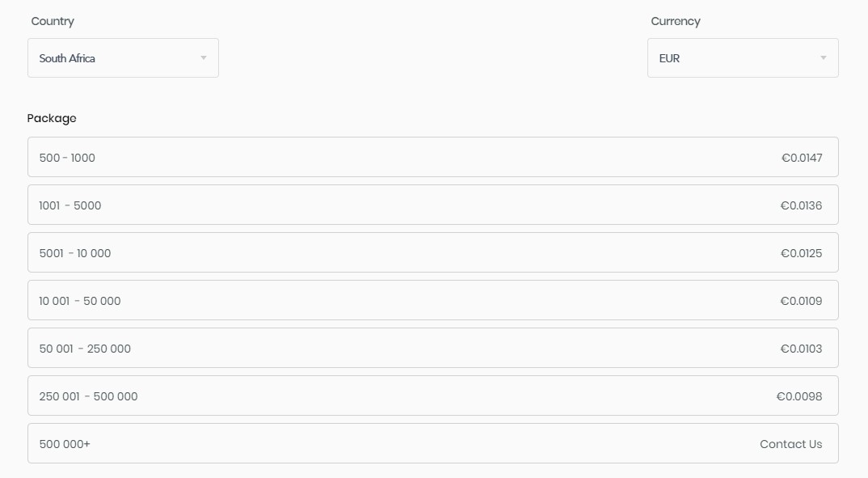Select the 500 - 1000 package row
This screenshot has width=868, height=478.
[433, 157]
